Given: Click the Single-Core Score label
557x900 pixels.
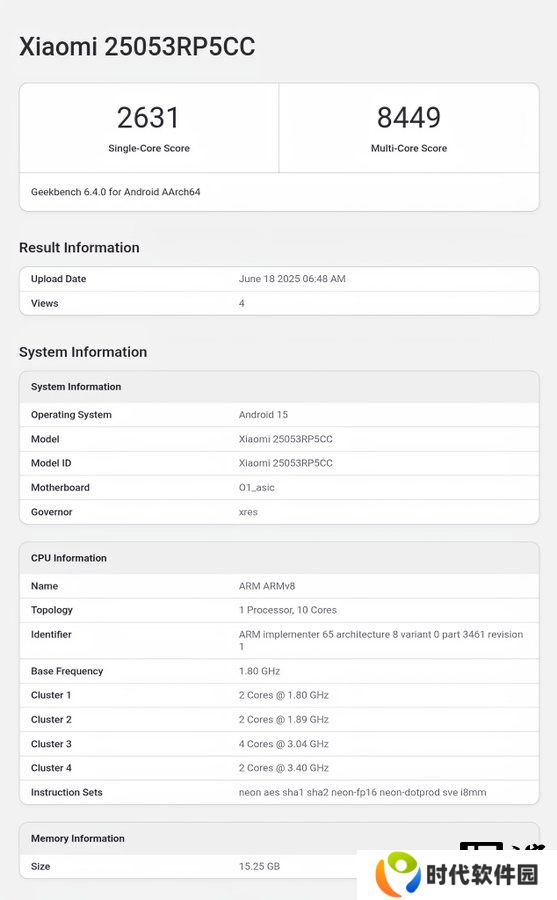Looking at the screenshot, I should point(149,148).
